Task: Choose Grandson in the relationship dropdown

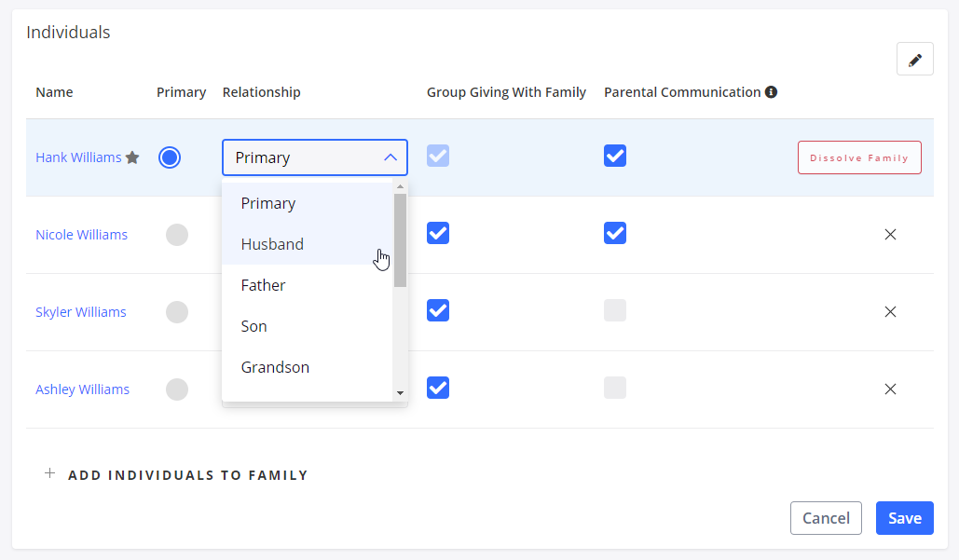Action: [x=275, y=366]
